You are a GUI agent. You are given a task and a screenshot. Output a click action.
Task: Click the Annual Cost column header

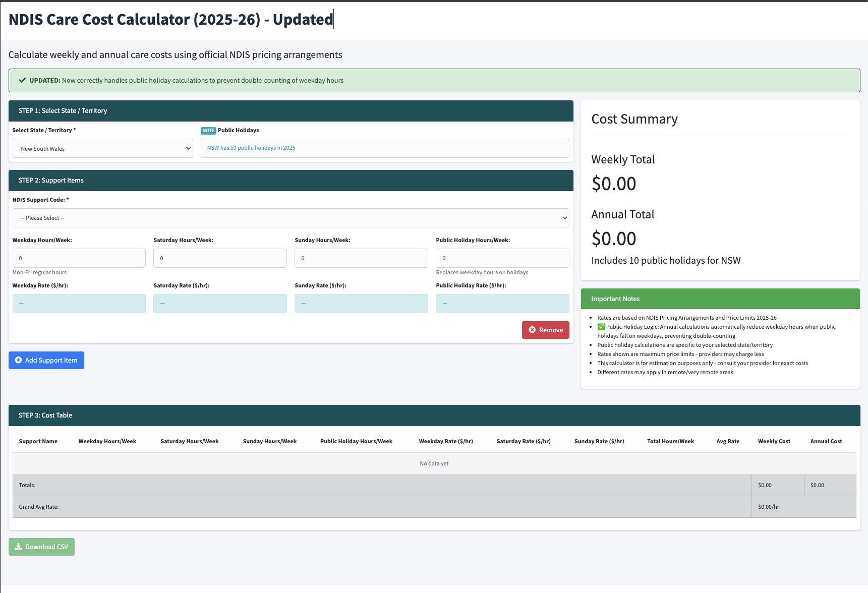pos(826,441)
